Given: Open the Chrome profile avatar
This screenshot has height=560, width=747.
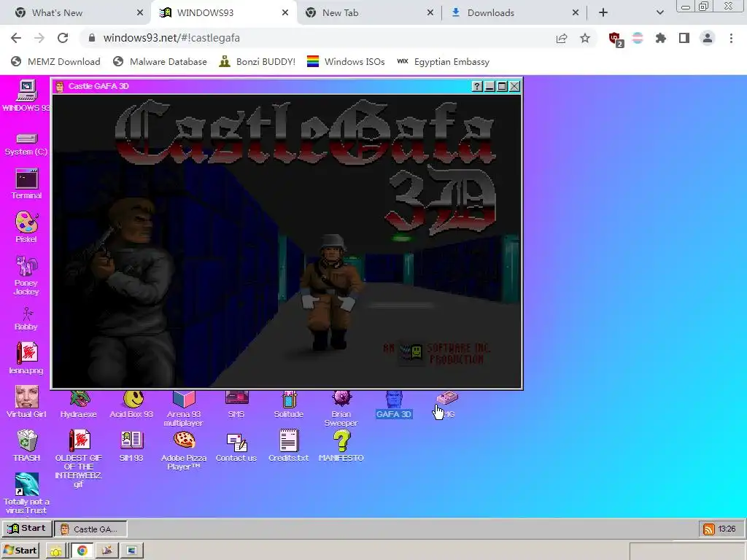Looking at the screenshot, I should pyautogui.click(x=708, y=38).
